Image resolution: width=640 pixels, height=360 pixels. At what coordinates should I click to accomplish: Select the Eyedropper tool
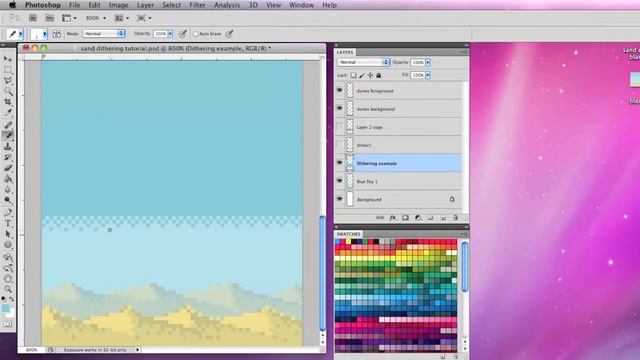coord(8,112)
